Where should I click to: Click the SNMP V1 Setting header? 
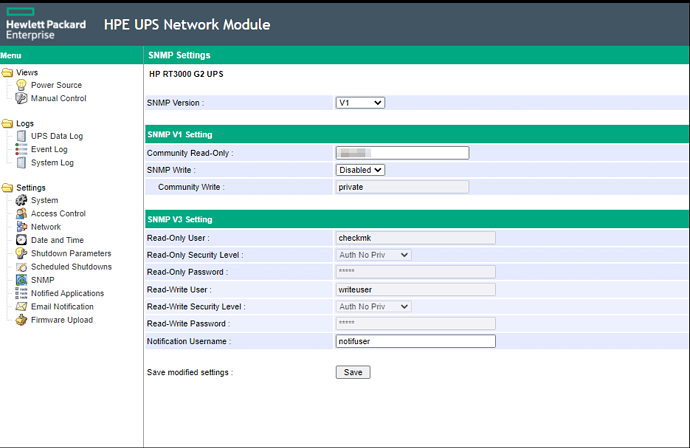(x=180, y=134)
